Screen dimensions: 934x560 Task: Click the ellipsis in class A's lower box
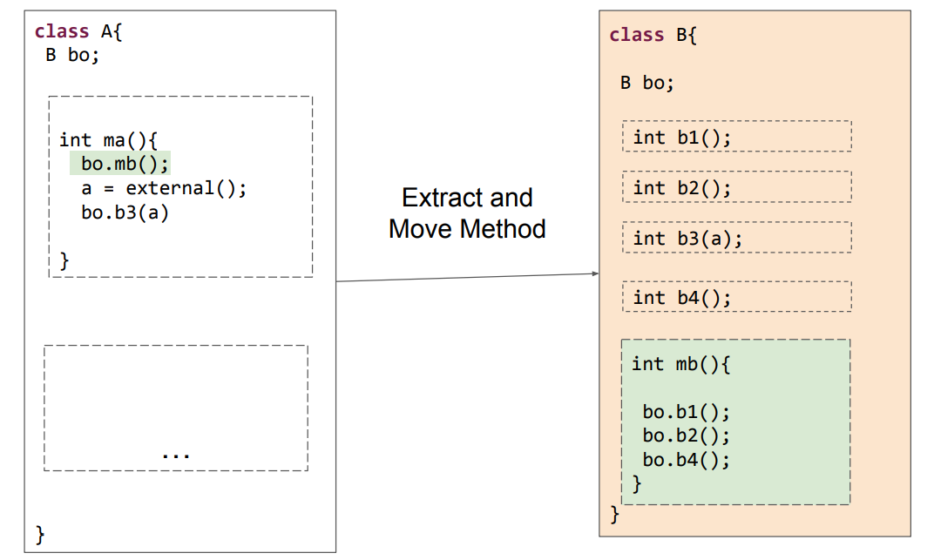coord(176,455)
